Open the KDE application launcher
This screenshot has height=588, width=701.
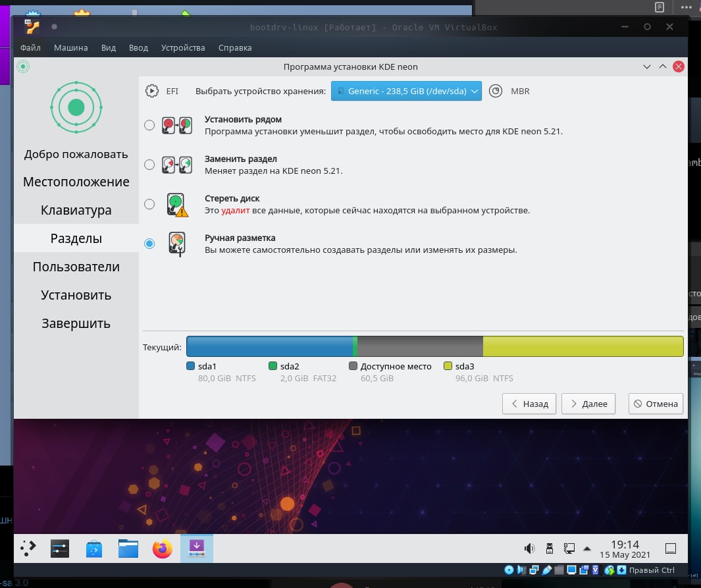tap(28, 548)
